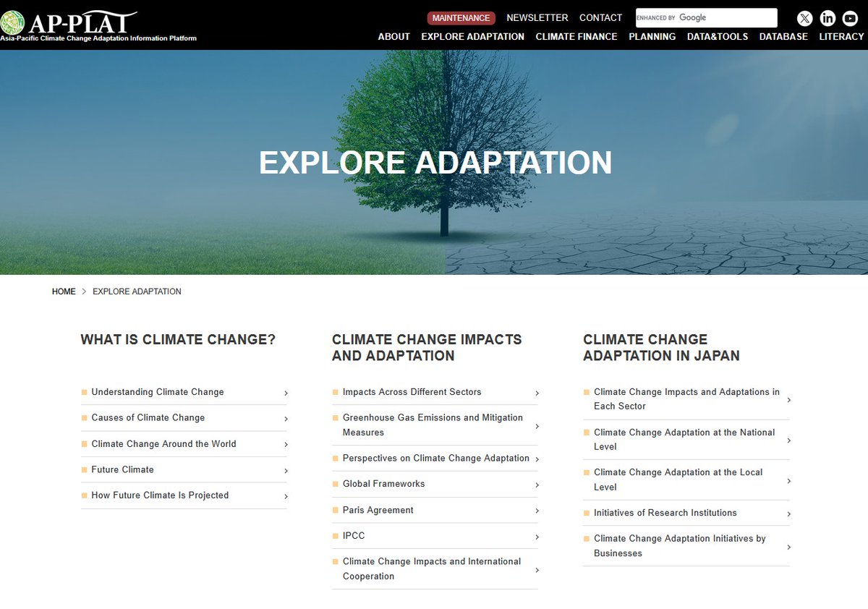Open Impacts and Adaptations in Each Sector
Screen dimensions: 868x609
(686, 399)
